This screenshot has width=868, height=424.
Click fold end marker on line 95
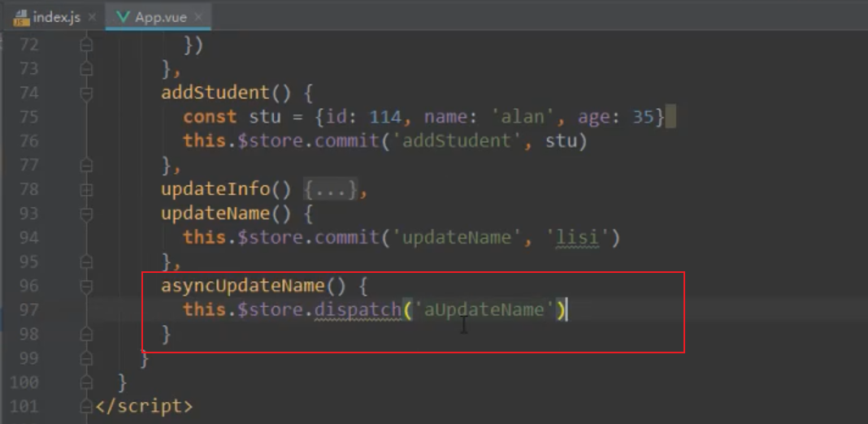tap(86, 262)
